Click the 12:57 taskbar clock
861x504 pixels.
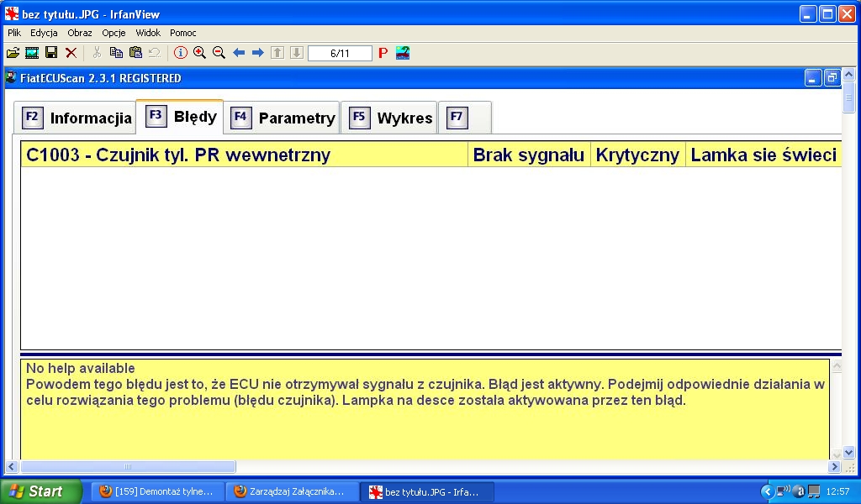837,491
